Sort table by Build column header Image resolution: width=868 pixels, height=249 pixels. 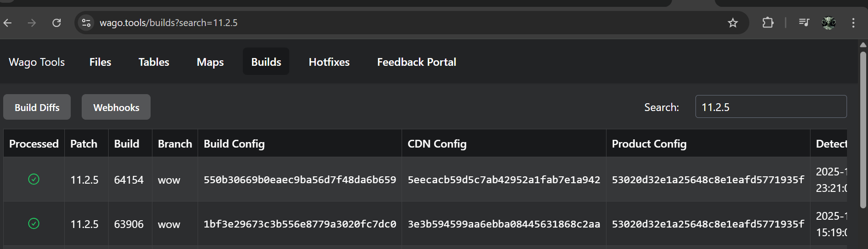tap(127, 144)
